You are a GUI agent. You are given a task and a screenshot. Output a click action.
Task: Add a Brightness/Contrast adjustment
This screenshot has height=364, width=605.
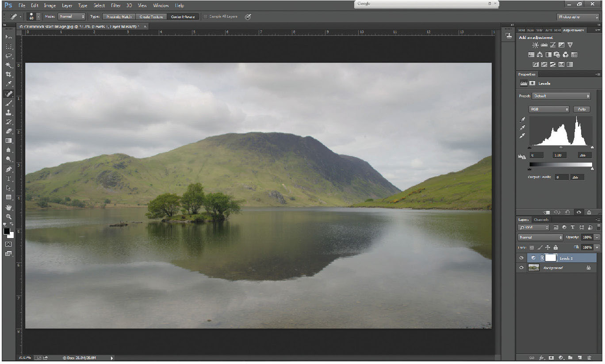536,45
